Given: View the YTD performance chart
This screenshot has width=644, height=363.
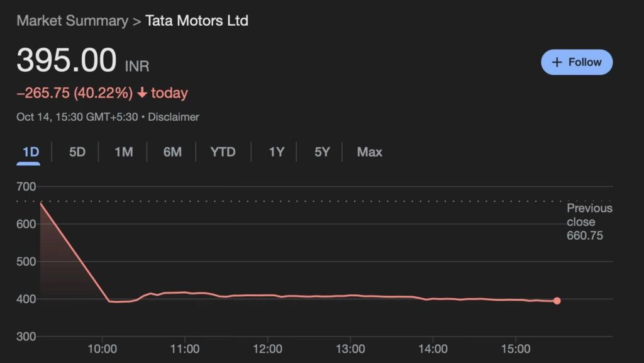Looking at the screenshot, I should [223, 152].
